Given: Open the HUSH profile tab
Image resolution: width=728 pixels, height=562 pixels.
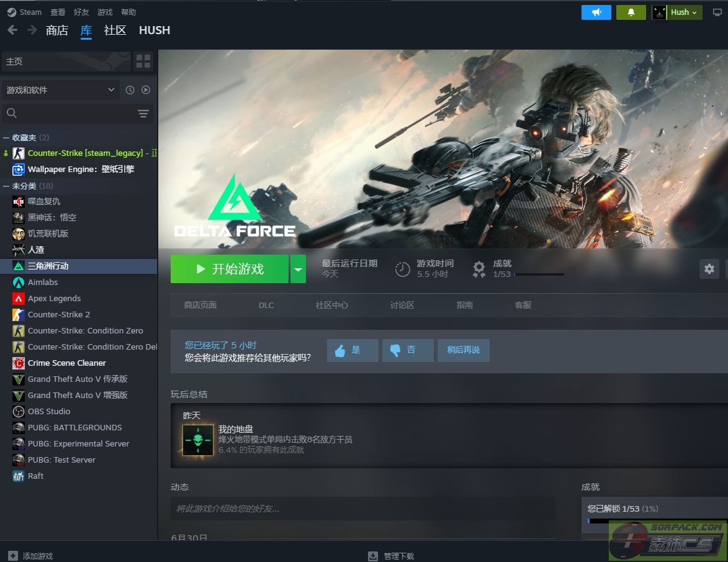Looking at the screenshot, I should [x=155, y=30].
